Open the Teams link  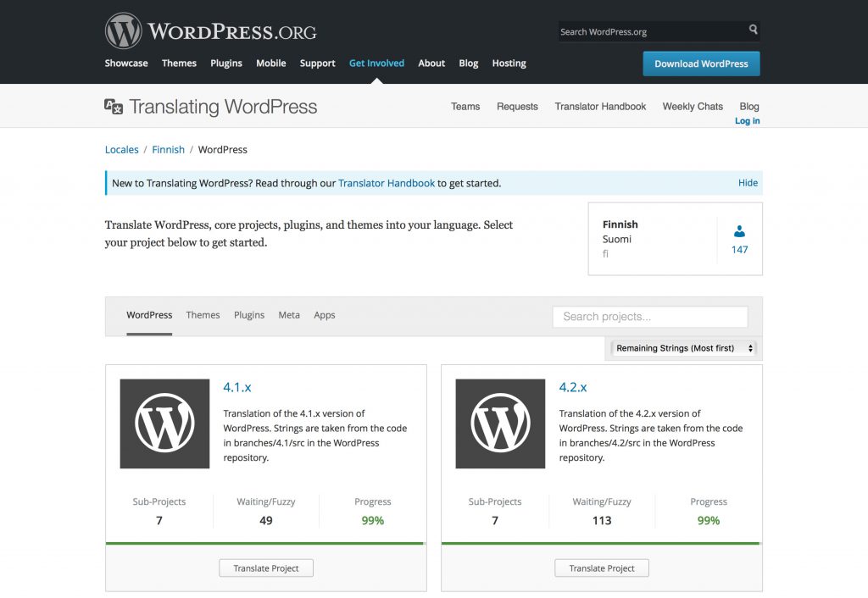[x=465, y=106]
